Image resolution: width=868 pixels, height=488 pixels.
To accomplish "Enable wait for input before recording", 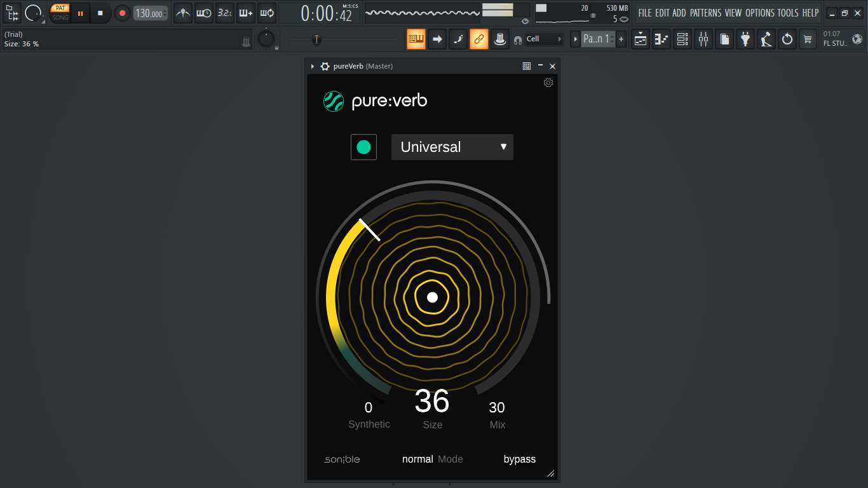I will 203,13.
